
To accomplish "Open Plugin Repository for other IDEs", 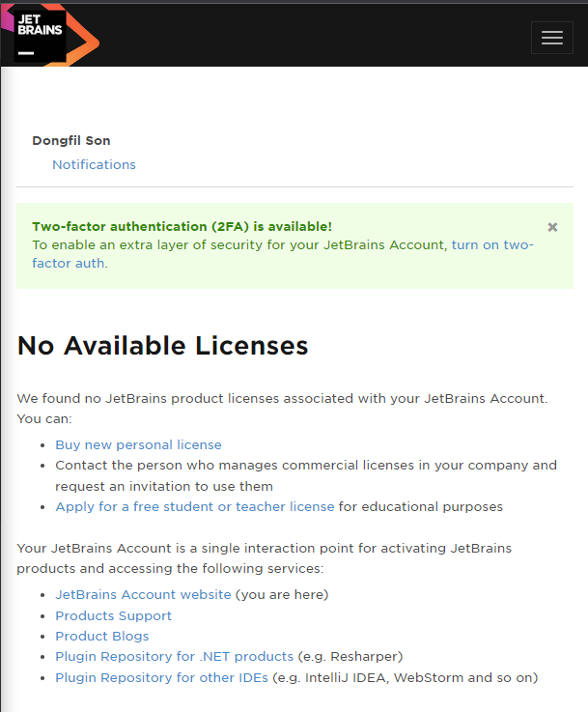I will pos(161,677).
